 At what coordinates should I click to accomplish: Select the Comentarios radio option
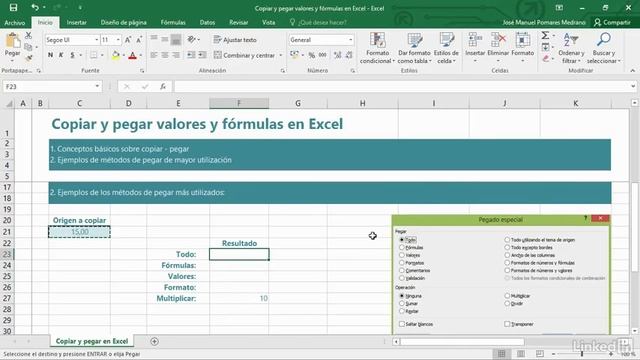click(x=402, y=270)
